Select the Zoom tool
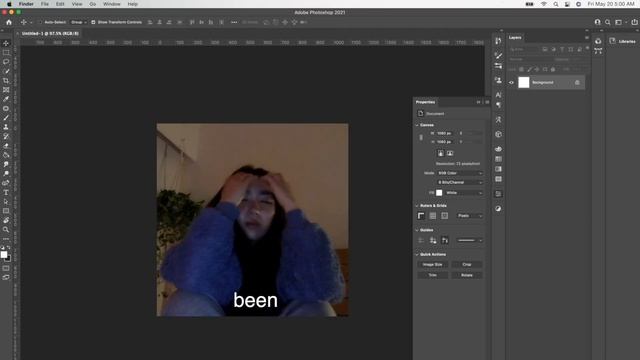640x360 pixels. pos(6,230)
